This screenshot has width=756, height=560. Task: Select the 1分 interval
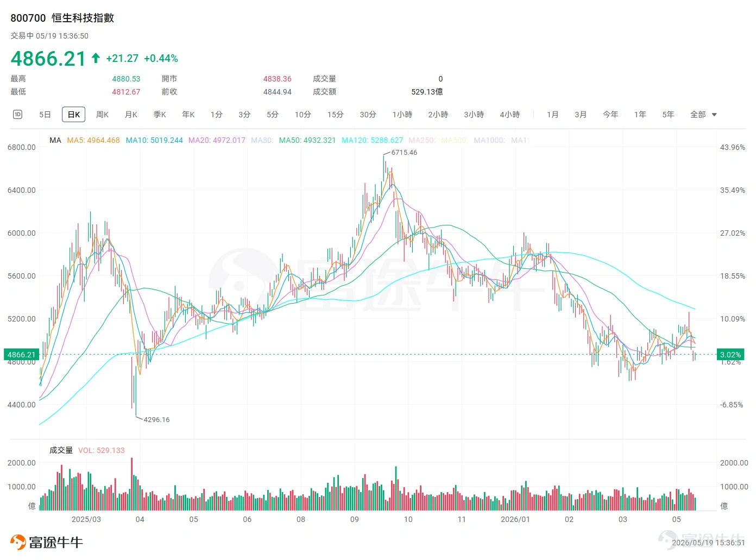[x=217, y=115]
